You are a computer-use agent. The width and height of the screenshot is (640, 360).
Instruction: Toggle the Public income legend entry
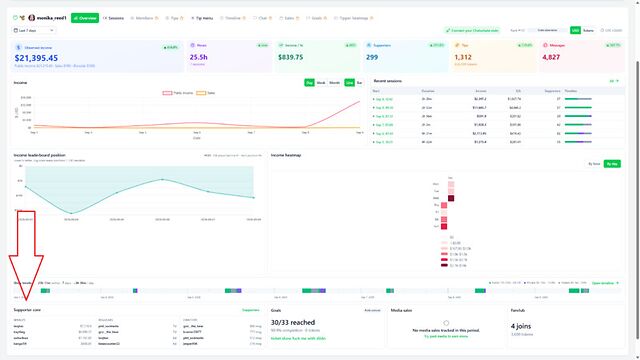[178, 93]
